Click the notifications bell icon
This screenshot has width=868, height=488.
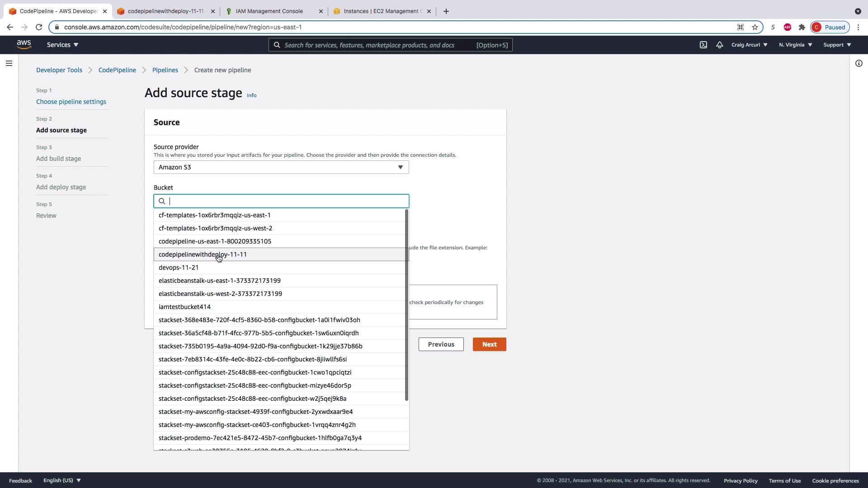pyautogui.click(x=720, y=45)
